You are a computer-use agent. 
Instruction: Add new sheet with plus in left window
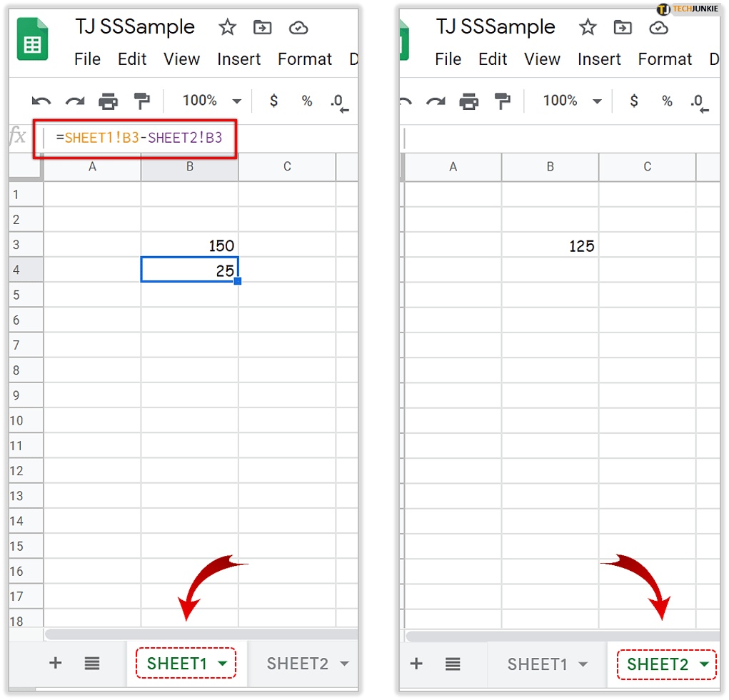(55, 664)
